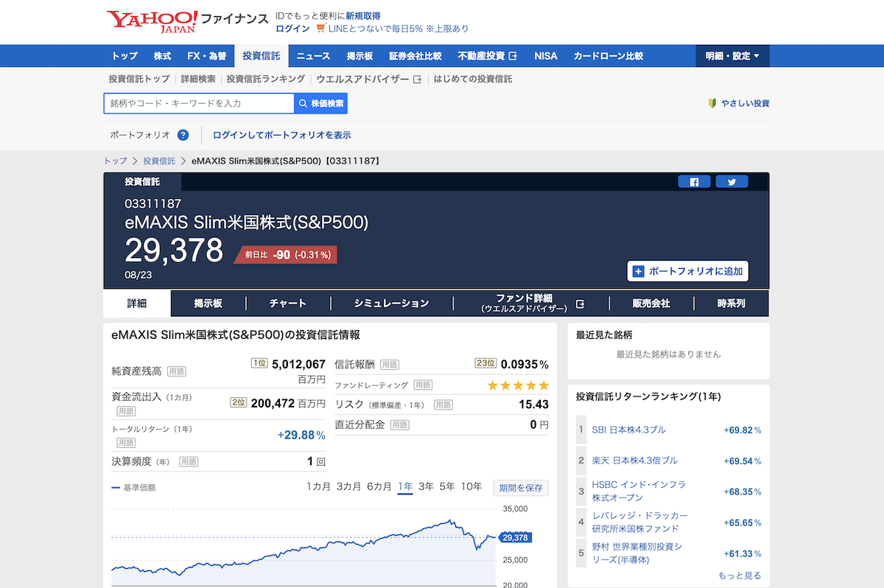Click the 投資信託トップ sub-navigation link

click(139, 79)
